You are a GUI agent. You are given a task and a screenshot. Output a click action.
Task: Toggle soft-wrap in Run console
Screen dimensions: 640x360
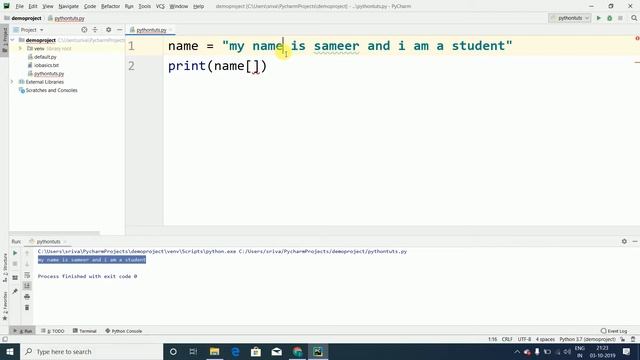point(27,275)
